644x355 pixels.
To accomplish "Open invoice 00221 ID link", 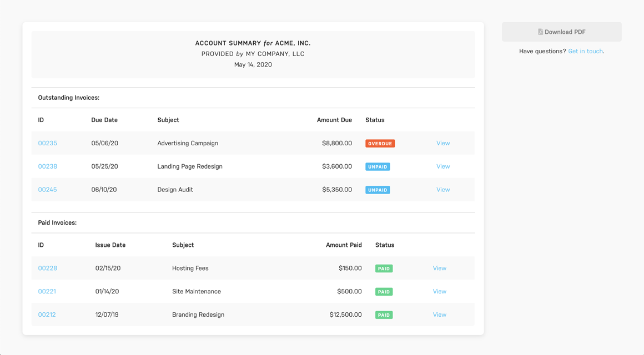I will coord(47,292).
